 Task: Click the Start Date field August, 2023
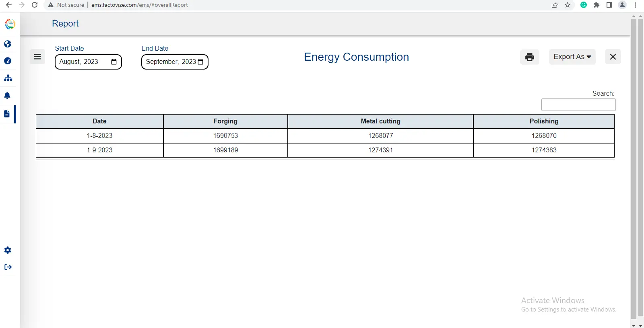pos(88,62)
